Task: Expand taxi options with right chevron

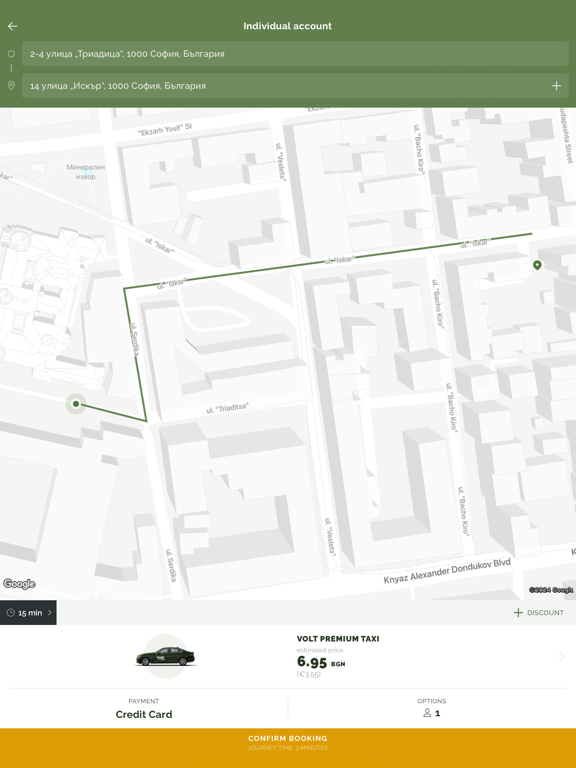Action: point(561,656)
